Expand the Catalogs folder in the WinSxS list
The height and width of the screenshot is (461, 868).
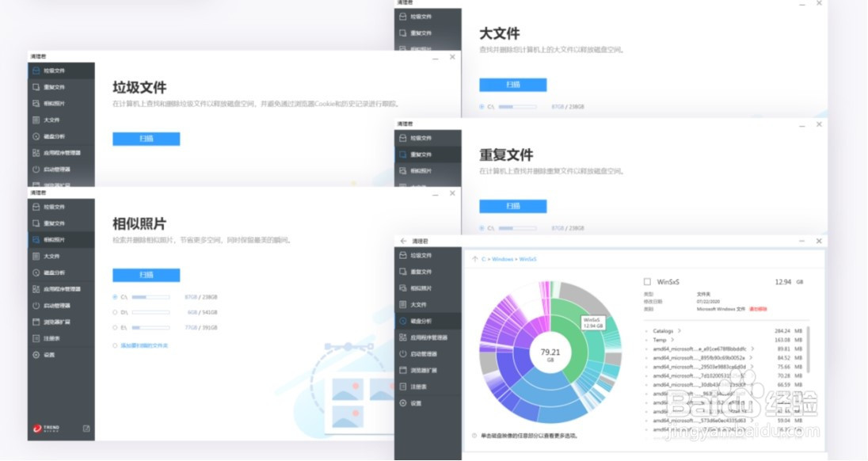point(679,331)
